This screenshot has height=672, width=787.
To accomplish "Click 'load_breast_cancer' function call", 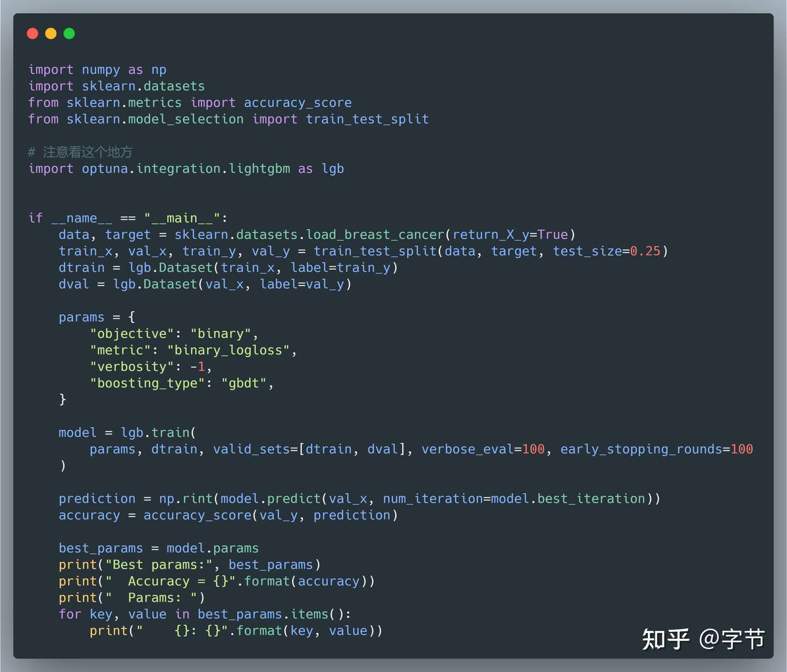I will (375, 235).
